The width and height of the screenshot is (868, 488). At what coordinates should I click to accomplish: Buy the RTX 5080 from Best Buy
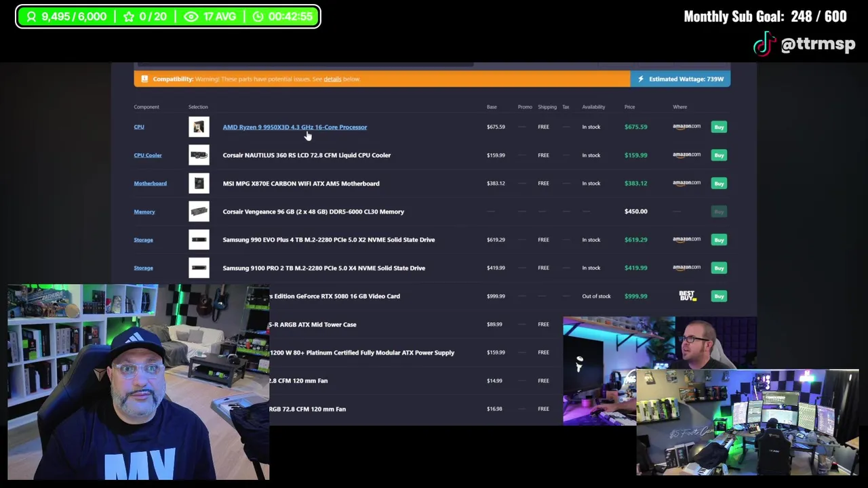tap(719, 296)
